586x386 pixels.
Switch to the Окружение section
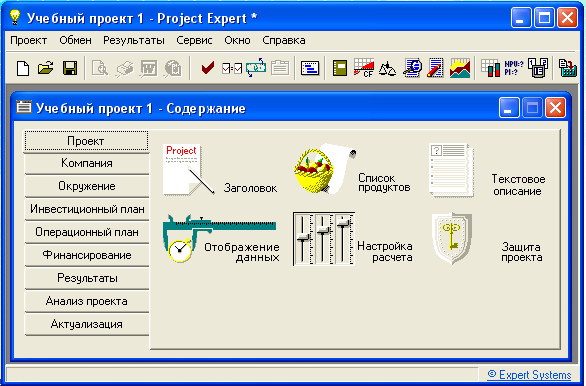pos(87,186)
